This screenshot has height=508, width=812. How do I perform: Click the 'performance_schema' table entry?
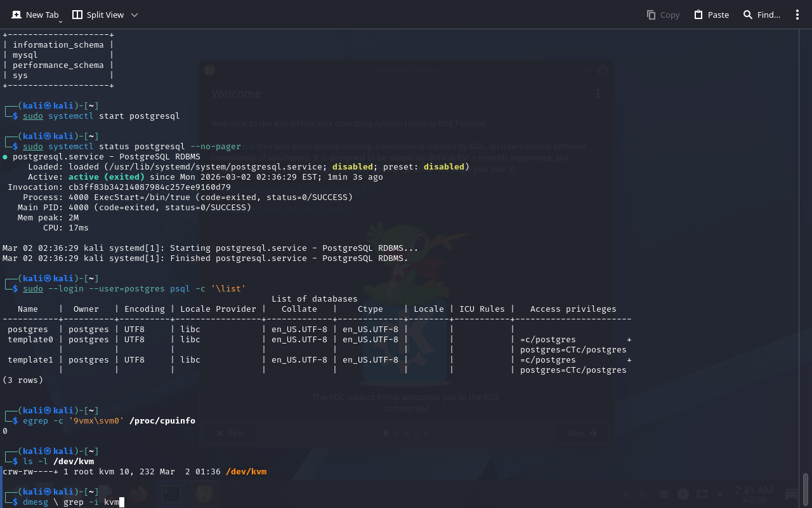(58, 65)
